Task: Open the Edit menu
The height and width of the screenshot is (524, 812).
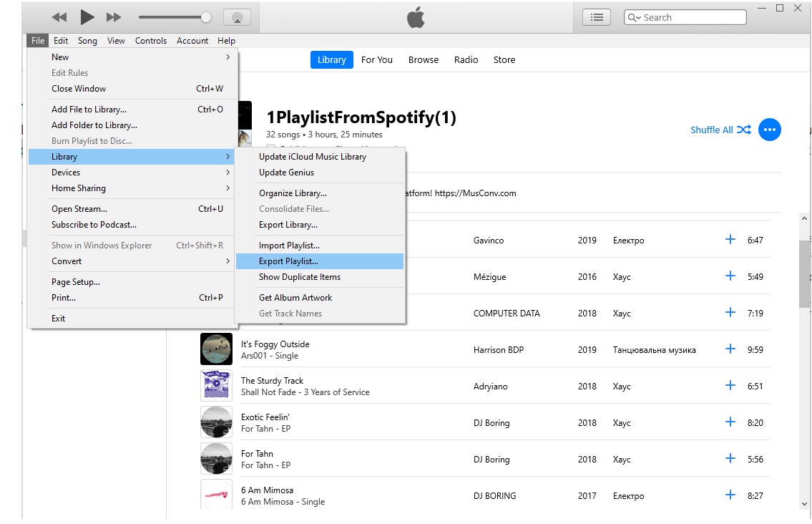Action: pos(61,40)
